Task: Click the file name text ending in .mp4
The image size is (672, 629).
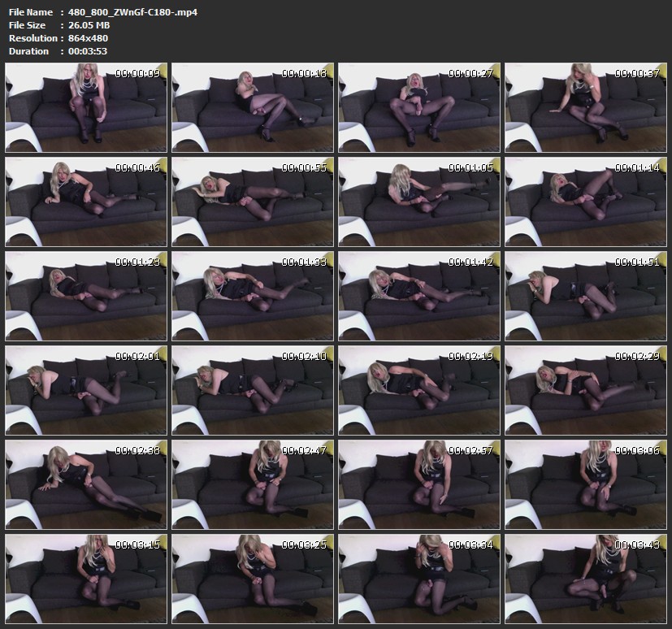Action: pos(132,12)
